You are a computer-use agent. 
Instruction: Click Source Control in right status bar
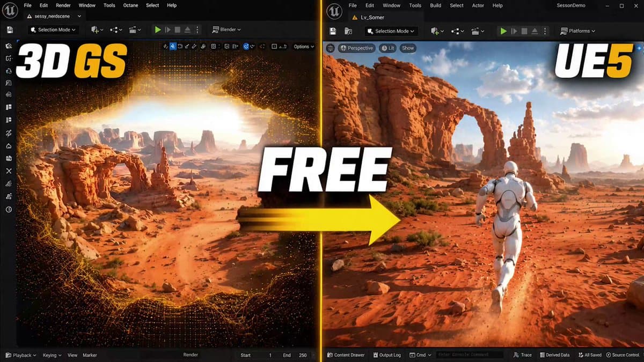623,355
